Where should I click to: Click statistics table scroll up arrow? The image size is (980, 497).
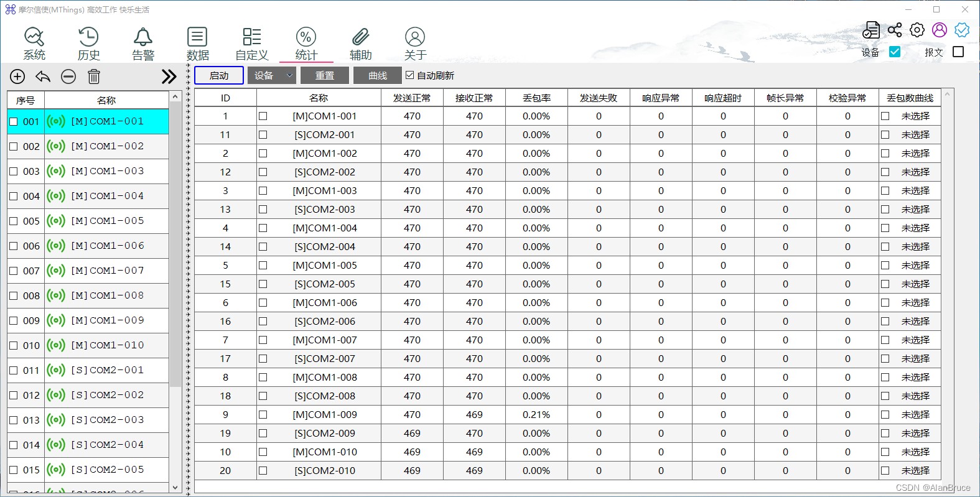(948, 94)
